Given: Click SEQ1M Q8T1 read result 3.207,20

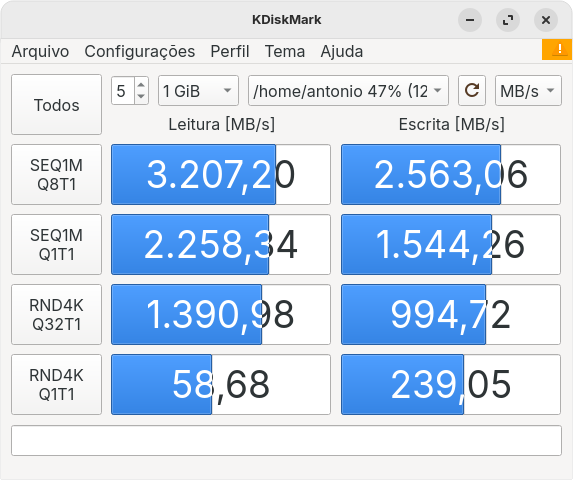Looking at the screenshot, I should coord(221,175).
